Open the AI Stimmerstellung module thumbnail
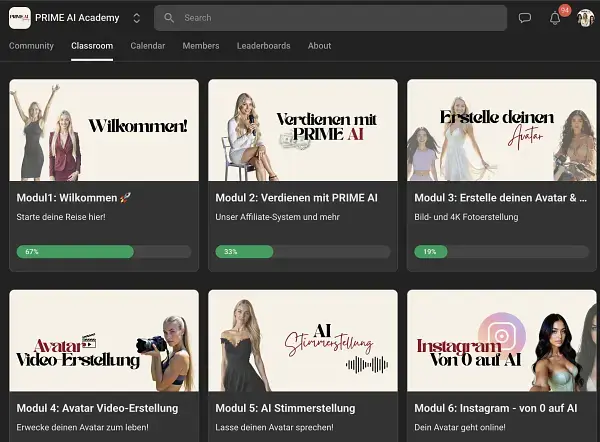 [x=303, y=340]
